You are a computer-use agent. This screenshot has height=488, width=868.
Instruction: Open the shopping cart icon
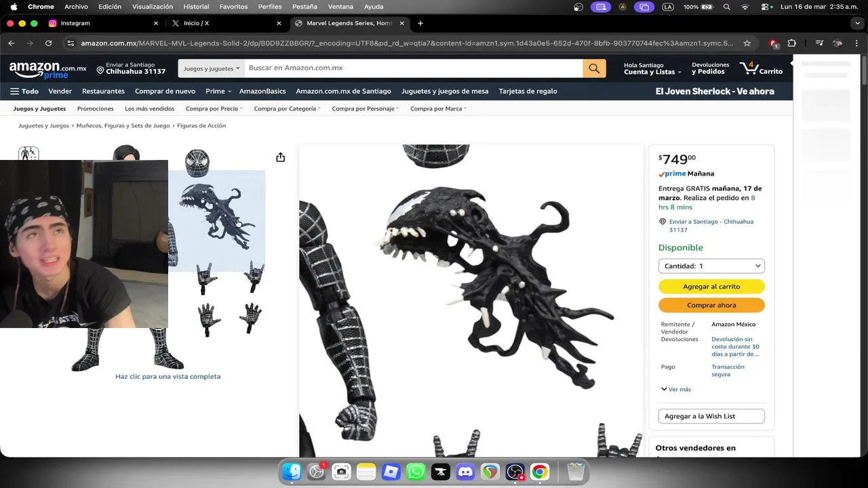pyautogui.click(x=761, y=68)
